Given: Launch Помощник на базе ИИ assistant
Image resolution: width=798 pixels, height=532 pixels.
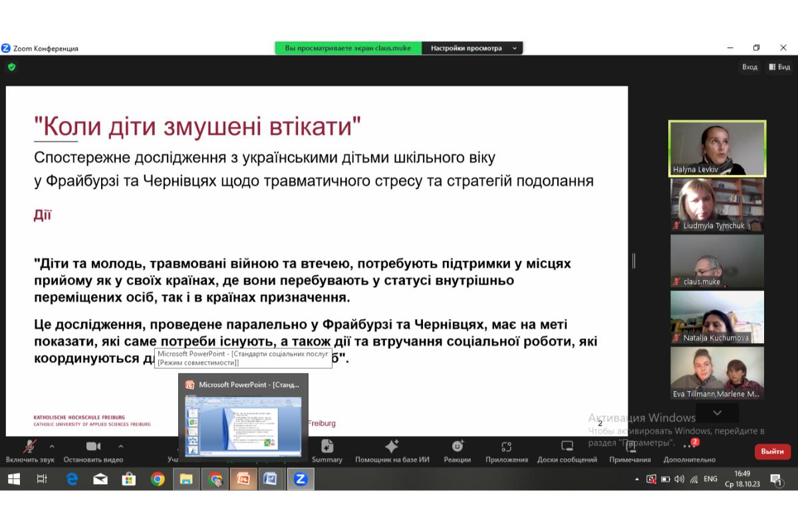Looking at the screenshot, I should (x=392, y=451).
